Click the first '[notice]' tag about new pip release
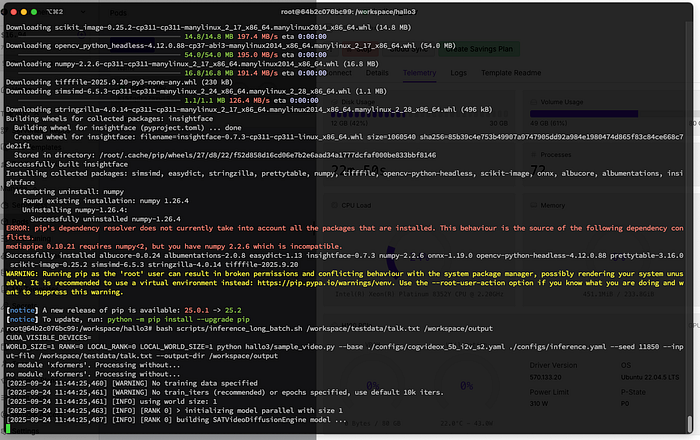 pyautogui.click(x=22, y=310)
